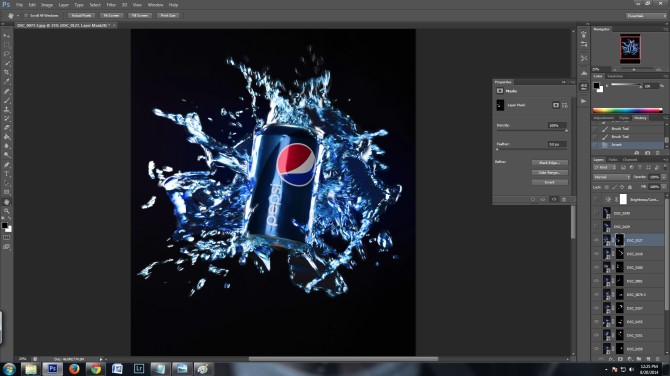Activate the Hand tool in the toolbox
The height and width of the screenshot is (376, 670).
click(x=6, y=202)
